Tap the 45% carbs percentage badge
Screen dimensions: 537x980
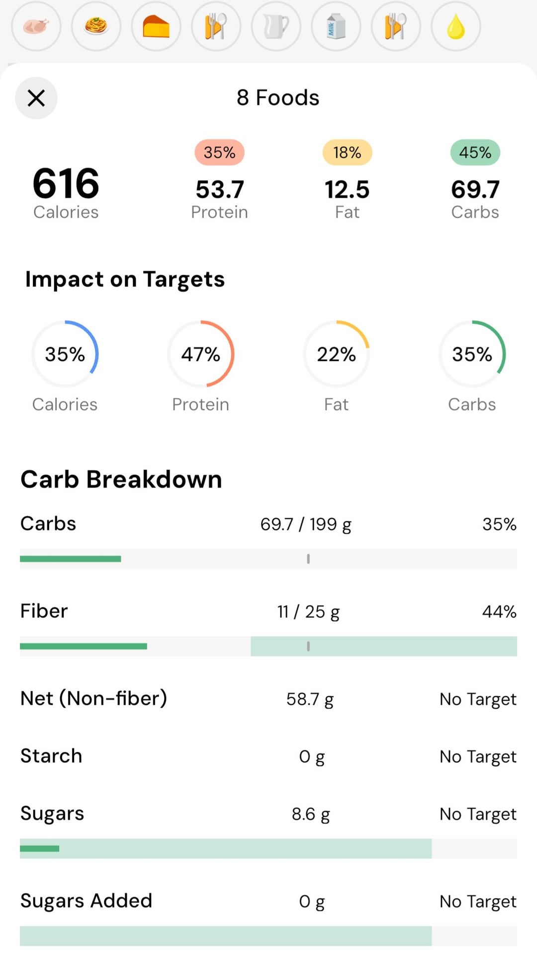(475, 152)
